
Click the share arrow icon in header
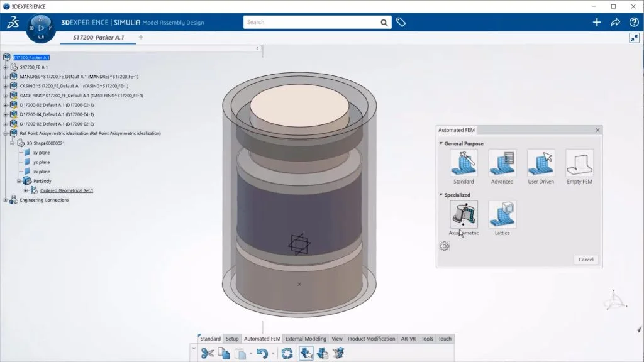pos(615,22)
